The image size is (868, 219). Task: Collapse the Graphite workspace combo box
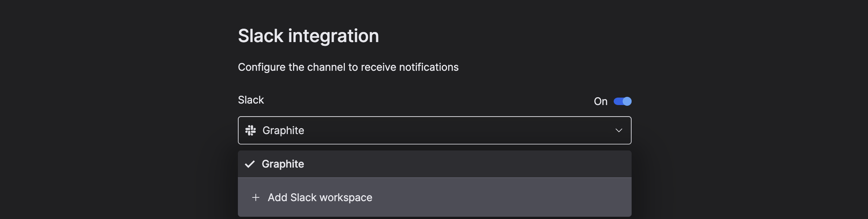[434, 130]
